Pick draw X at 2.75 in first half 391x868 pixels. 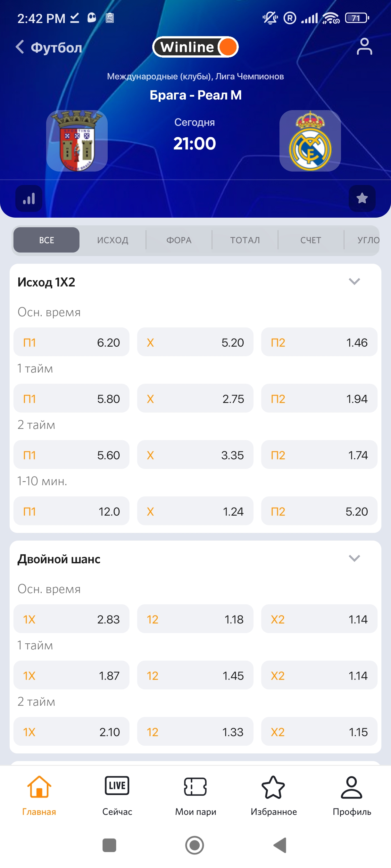pyautogui.click(x=195, y=398)
